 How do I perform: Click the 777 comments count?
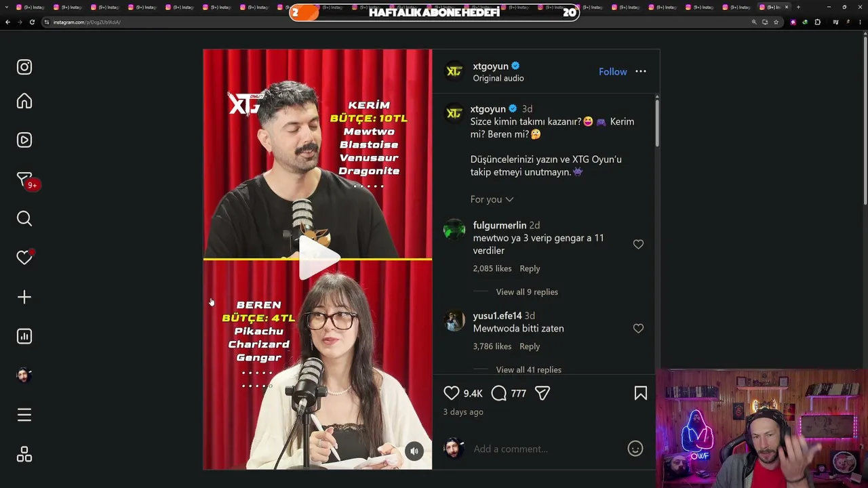pyautogui.click(x=519, y=393)
